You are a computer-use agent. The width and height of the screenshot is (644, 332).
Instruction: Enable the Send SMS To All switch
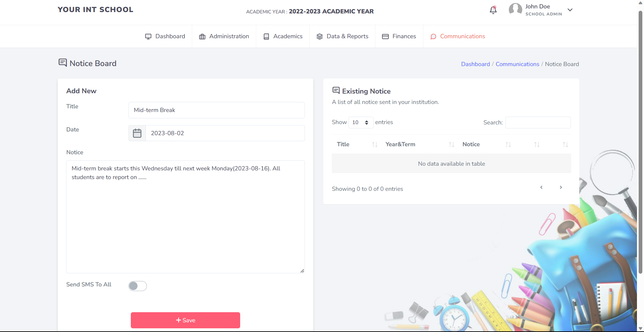click(x=138, y=286)
